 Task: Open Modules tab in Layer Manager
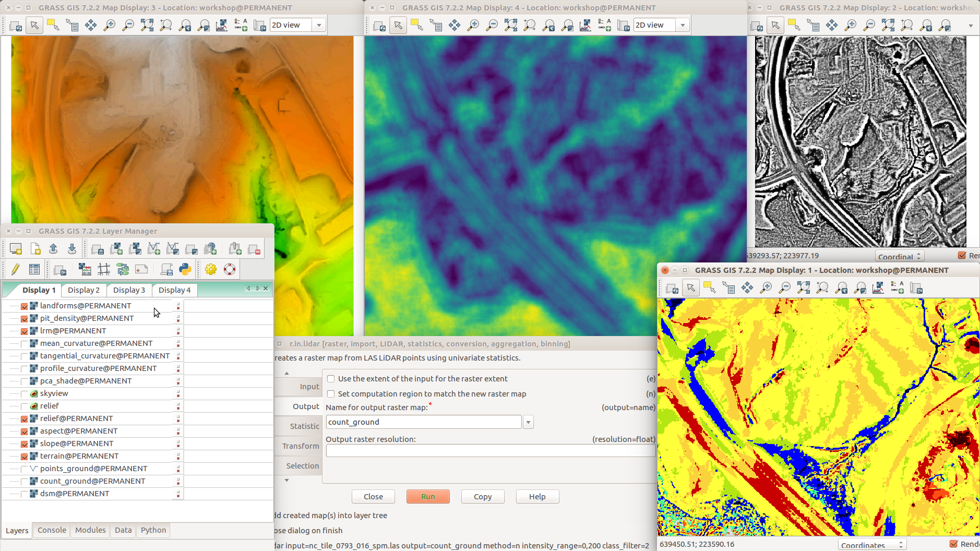coord(90,530)
